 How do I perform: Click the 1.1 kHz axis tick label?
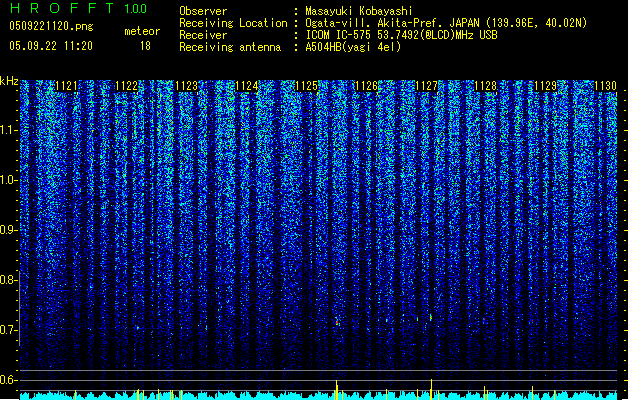click(8, 130)
